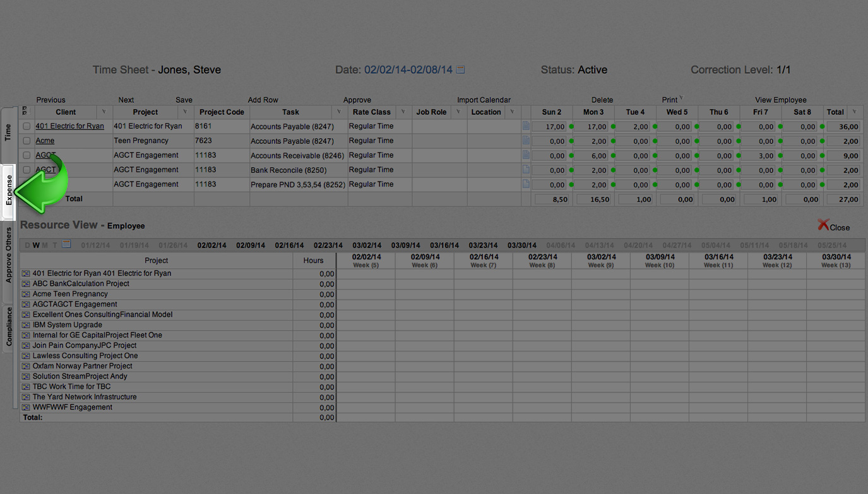The image size is (868, 494).
Task: Tick the Acme row checkbox
Action: 27,141
